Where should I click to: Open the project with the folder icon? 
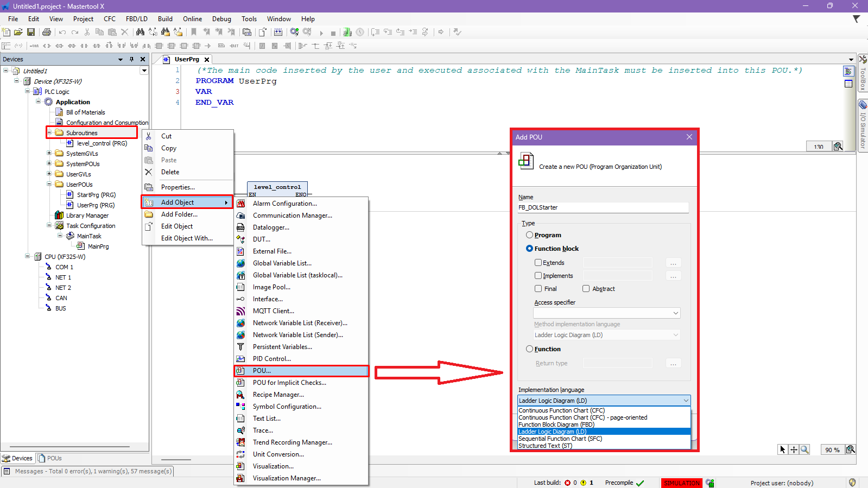18,33
